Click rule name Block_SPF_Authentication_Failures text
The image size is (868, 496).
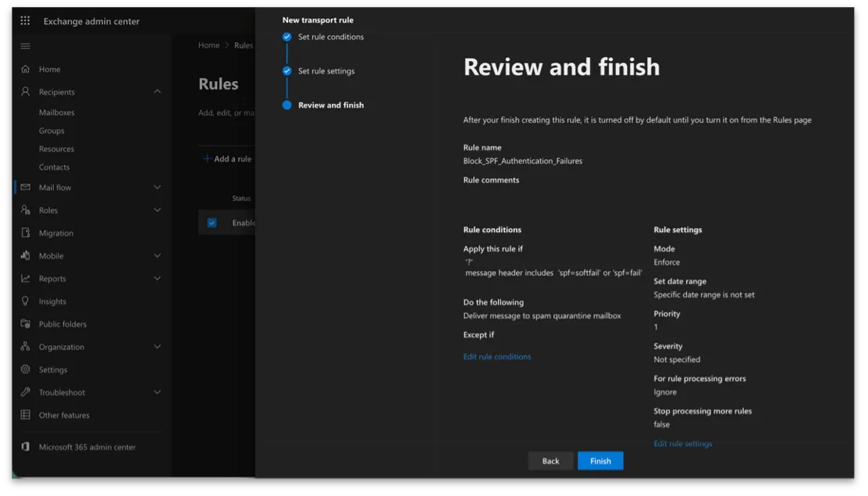[523, 161]
